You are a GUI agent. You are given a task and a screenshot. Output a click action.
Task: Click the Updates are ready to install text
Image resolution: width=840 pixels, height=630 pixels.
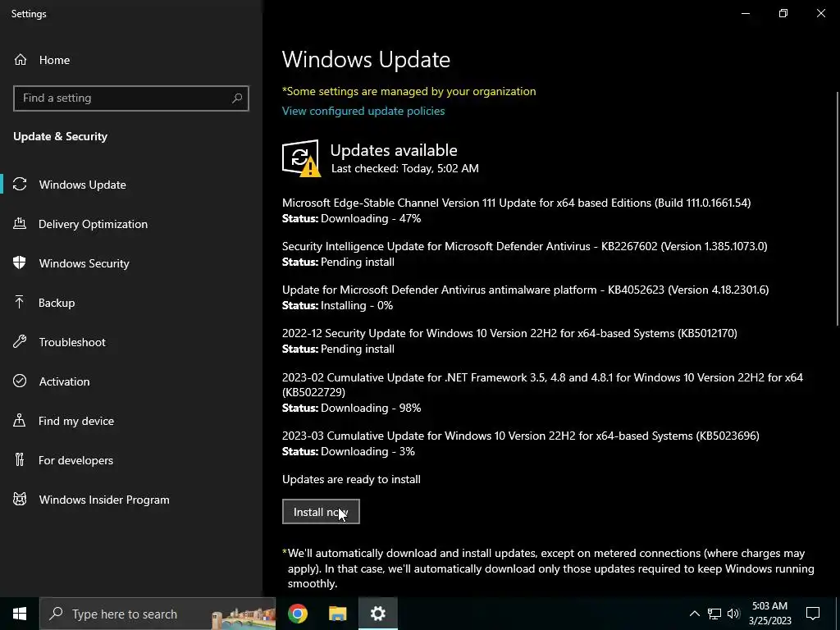(x=351, y=479)
